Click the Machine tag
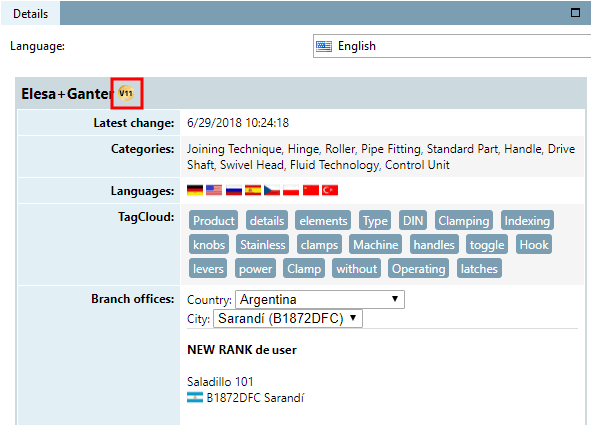This screenshot has width=591, height=425. (375, 245)
